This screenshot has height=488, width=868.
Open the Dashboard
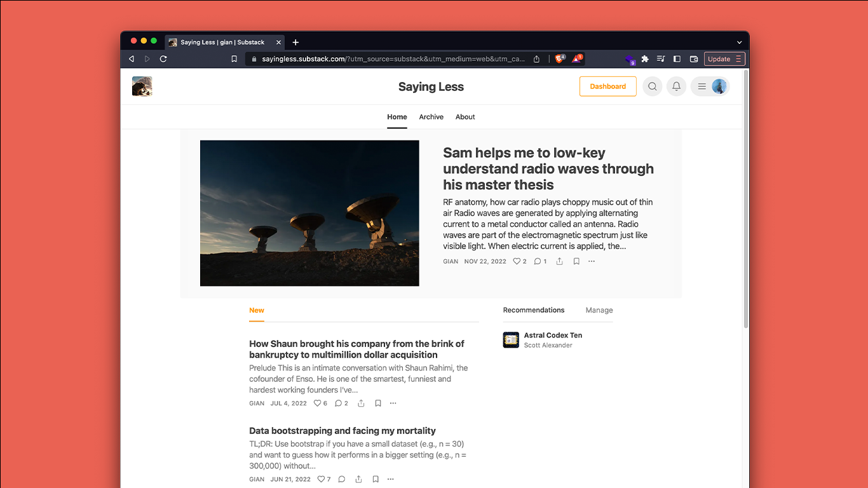pyautogui.click(x=607, y=86)
